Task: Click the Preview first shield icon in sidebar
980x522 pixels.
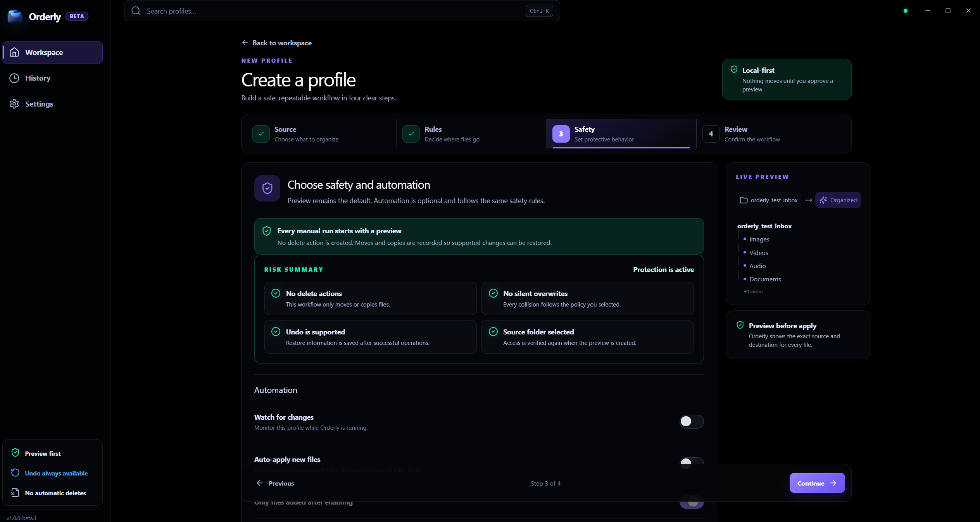Action: 15,453
